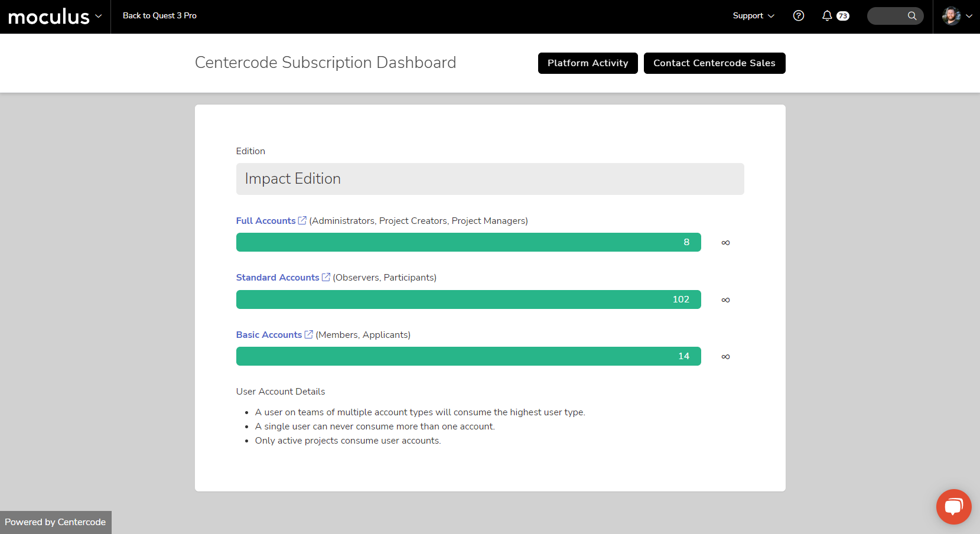Click the Standard Accounts usage bar showing 102
The image size is (980, 534).
(468, 299)
